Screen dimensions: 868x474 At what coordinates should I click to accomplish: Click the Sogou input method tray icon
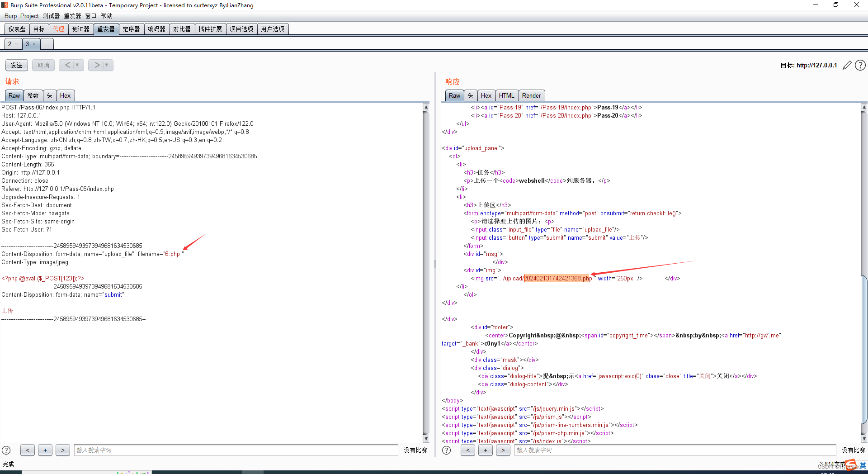(851, 465)
